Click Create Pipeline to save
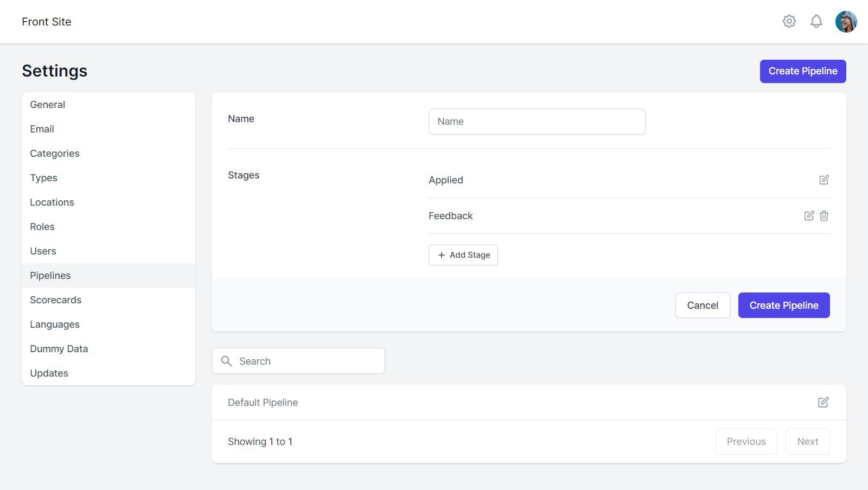The height and width of the screenshot is (490, 868). [x=783, y=305]
